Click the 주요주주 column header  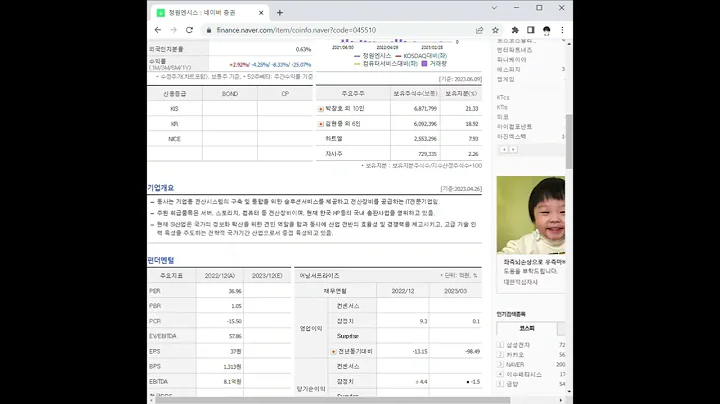click(x=353, y=94)
